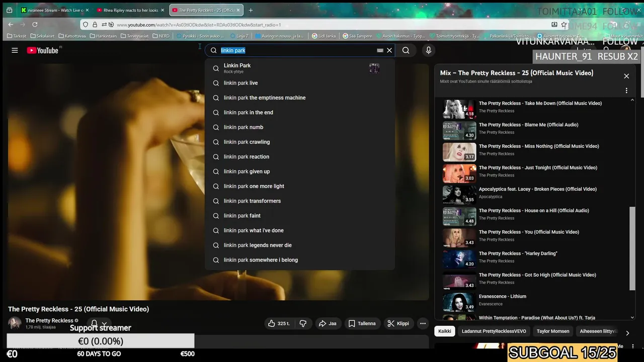This screenshot has height=362, width=644.
Task: Close the niraneee Stream tab
Action: [x=87, y=10]
